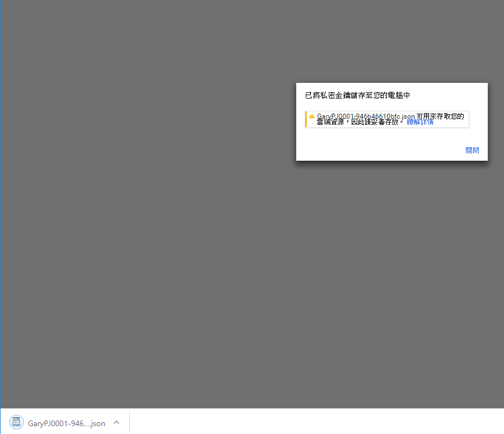This screenshot has width=504, height=434.
Task: Open the downloaded JSON file icon
Action: tap(16, 422)
